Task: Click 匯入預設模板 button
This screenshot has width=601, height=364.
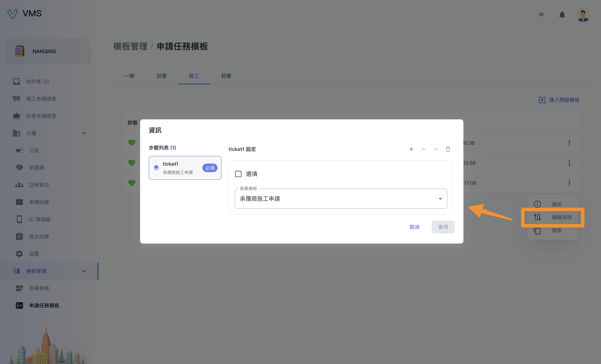Action: click(559, 100)
